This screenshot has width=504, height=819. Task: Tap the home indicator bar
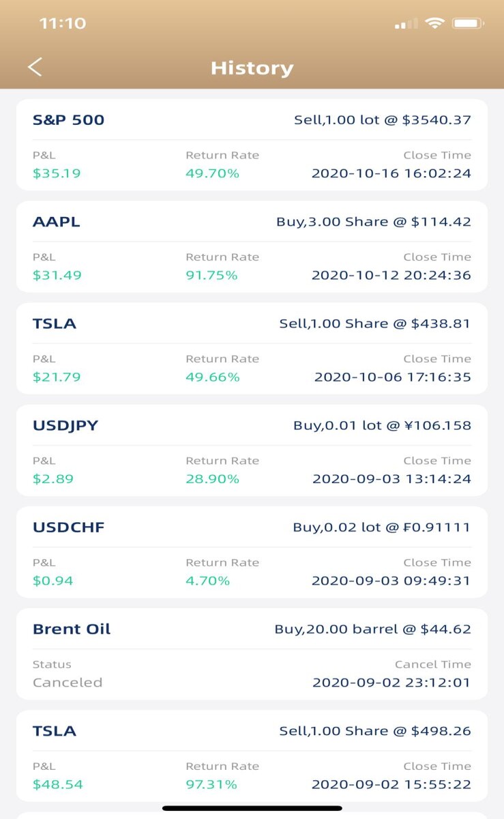pos(252,808)
